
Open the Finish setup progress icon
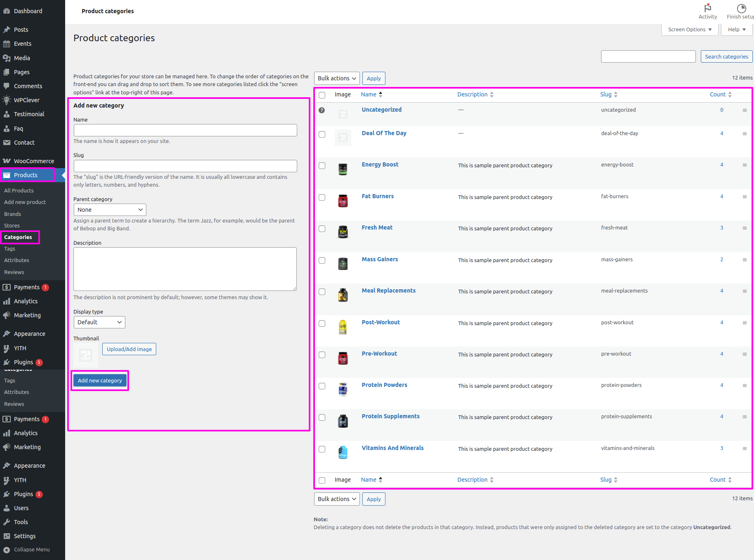(x=741, y=8)
